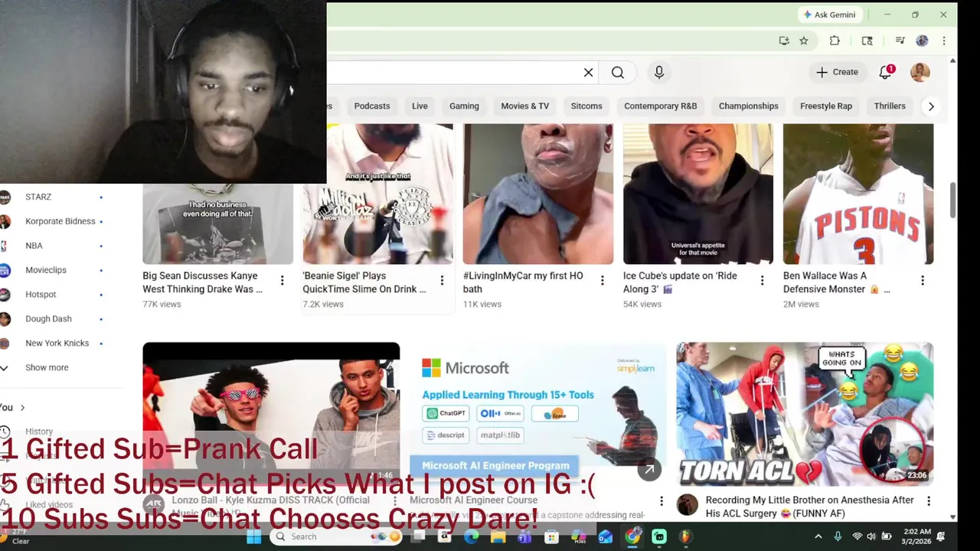The height and width of the screenshot is (551, 980).
Task: Select the Championships filter chip
Action: (749, 106)
